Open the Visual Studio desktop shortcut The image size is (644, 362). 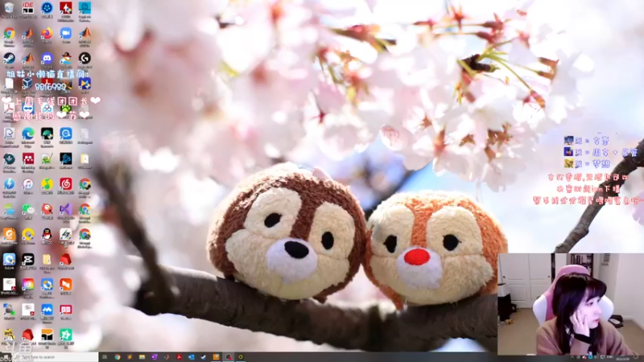tap(66, 209)
